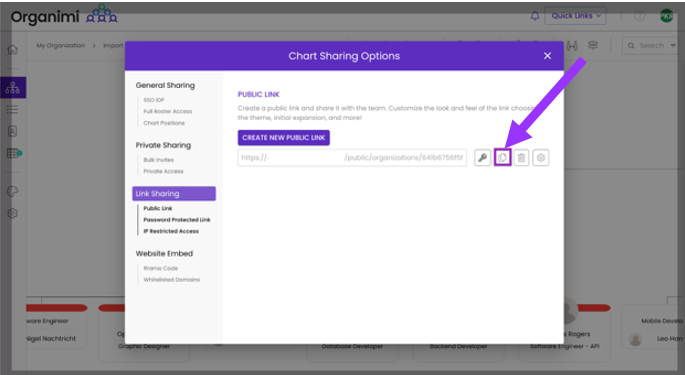Screen dimensions: 685x375
Task: Open Iframe Code option
Action: [160, 268]
